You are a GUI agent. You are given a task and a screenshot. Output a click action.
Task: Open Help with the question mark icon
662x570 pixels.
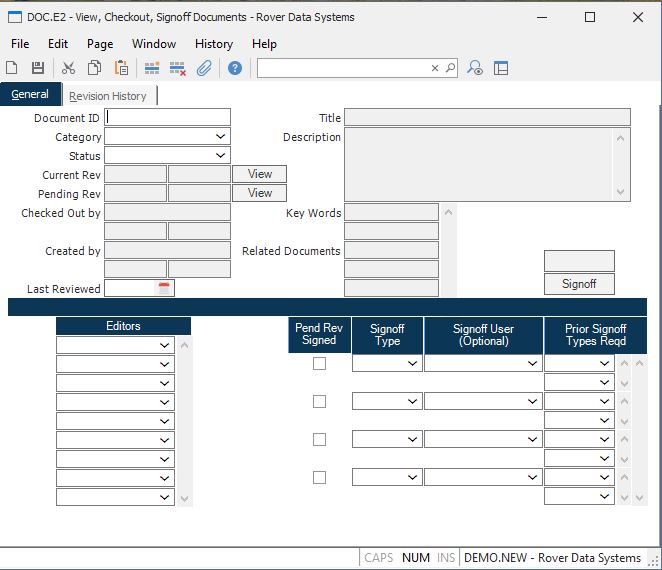[235, 68]
